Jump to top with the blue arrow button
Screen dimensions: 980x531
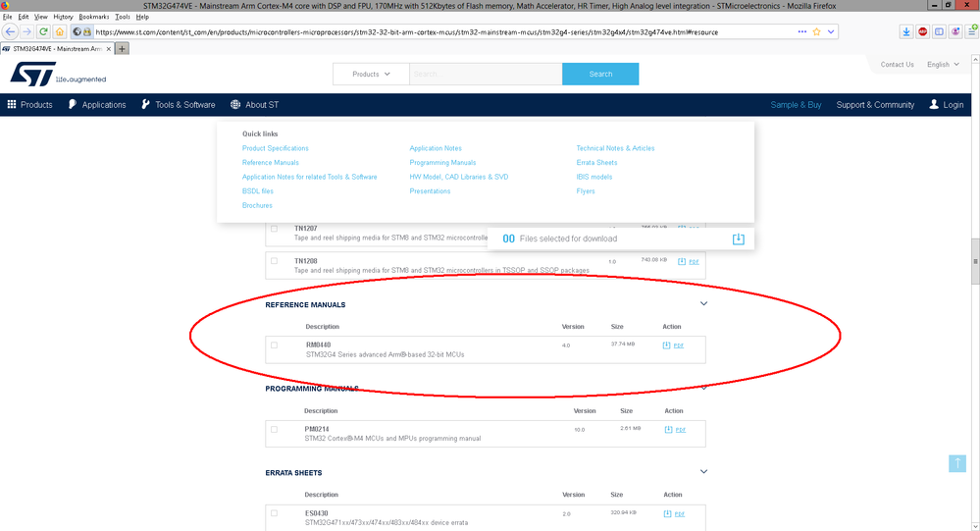pyautogui.click(x=956, y=463)
